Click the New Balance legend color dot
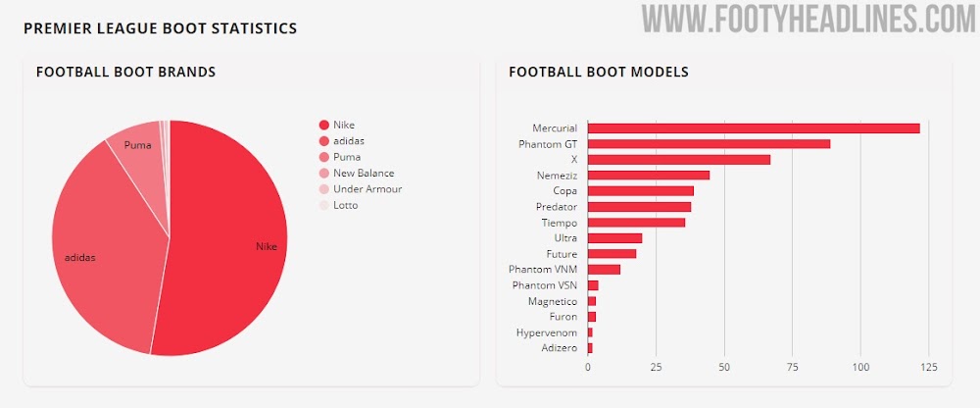980x408 pixels. pyautogui.click(x=323, y=173)
